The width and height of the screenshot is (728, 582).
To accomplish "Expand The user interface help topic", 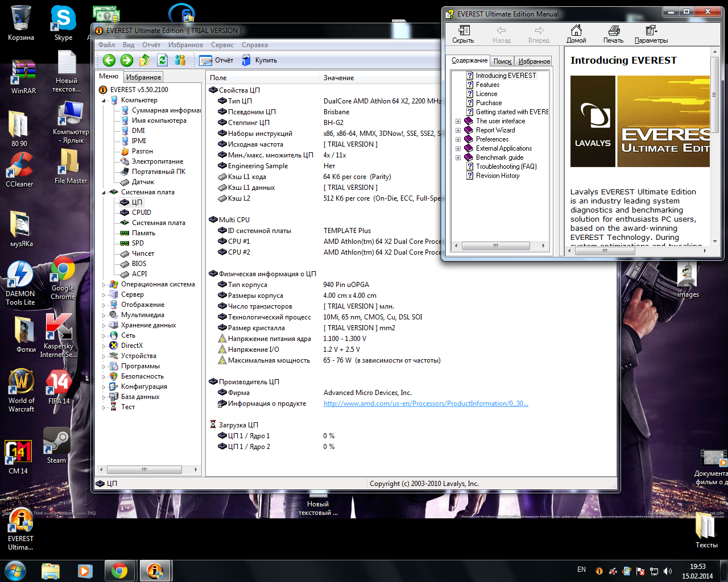I will pos(458,121).
